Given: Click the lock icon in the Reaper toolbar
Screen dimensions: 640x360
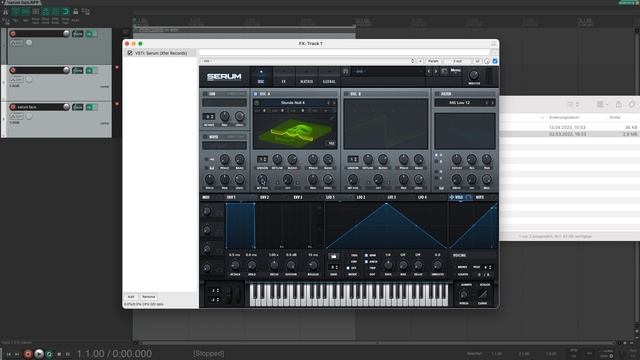Looking at the screenshot, I should coord(76,11).
